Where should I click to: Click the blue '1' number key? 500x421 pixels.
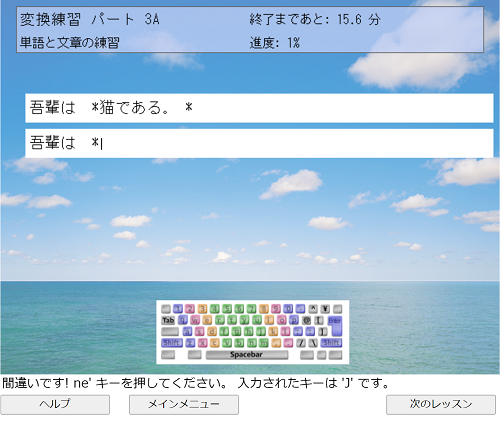click(178, 309)
